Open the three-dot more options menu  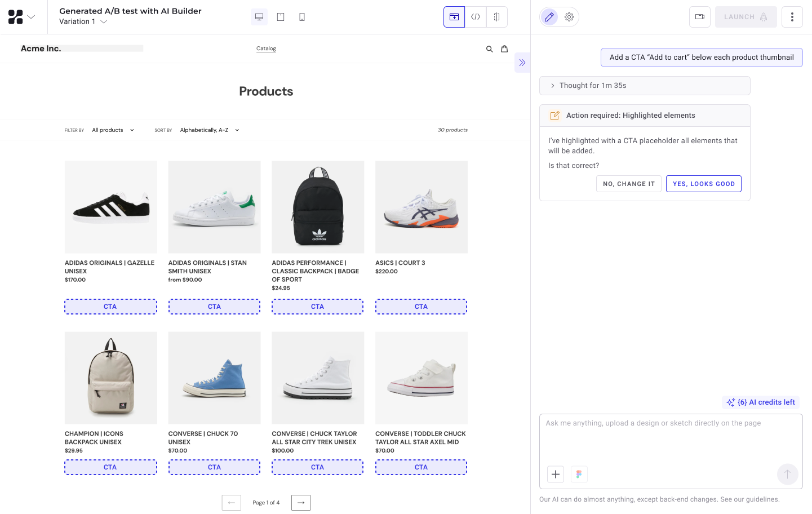point(792,17)
